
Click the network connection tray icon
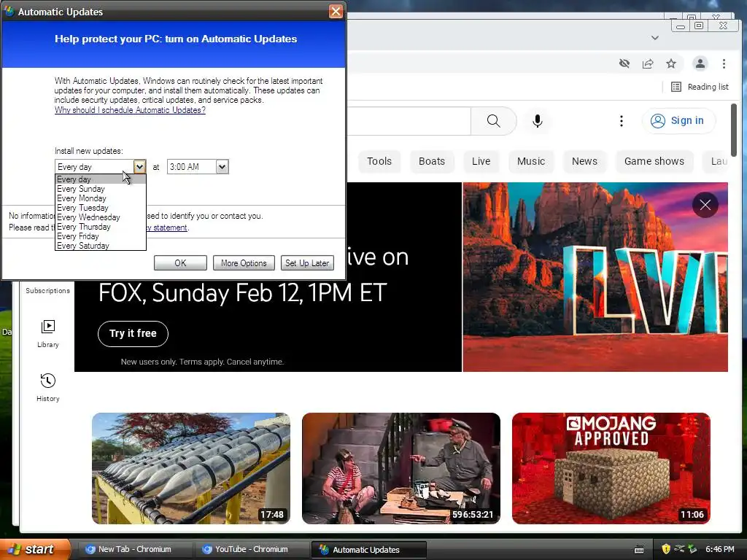click(x=679, y=549)
